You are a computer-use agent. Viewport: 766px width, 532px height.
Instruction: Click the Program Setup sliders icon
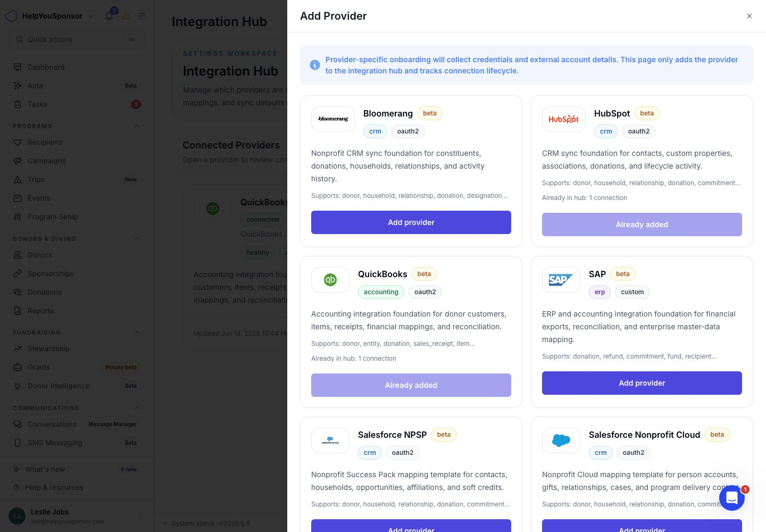18,217
